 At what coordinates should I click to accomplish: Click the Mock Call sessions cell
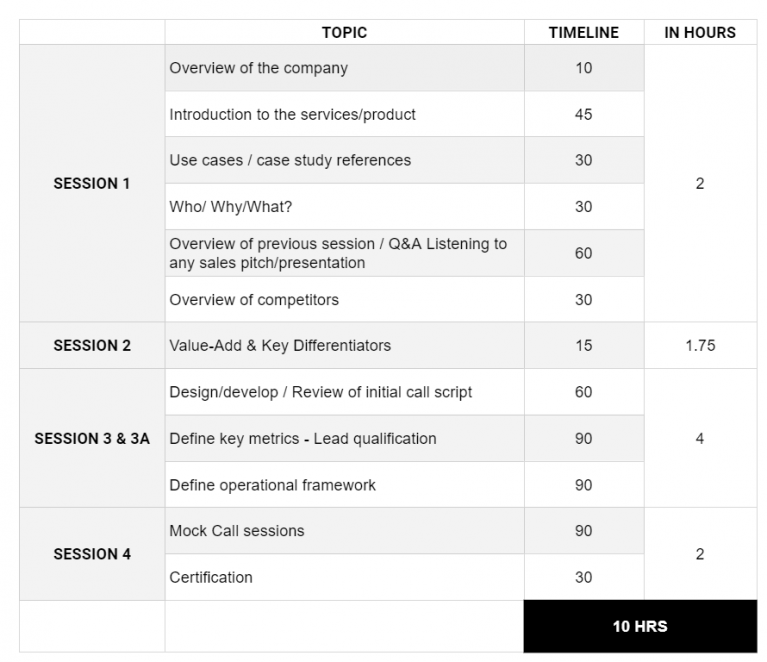pos(344,531)
